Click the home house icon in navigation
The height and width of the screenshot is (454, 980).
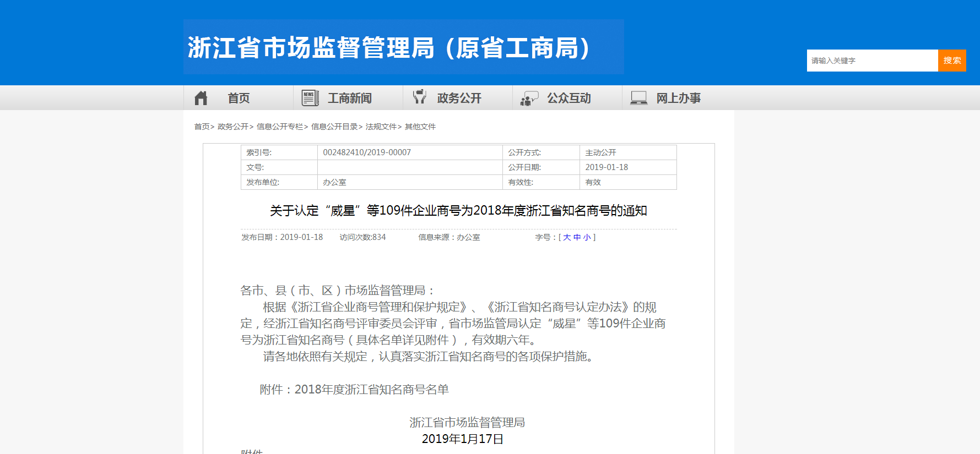click(201, 98)
